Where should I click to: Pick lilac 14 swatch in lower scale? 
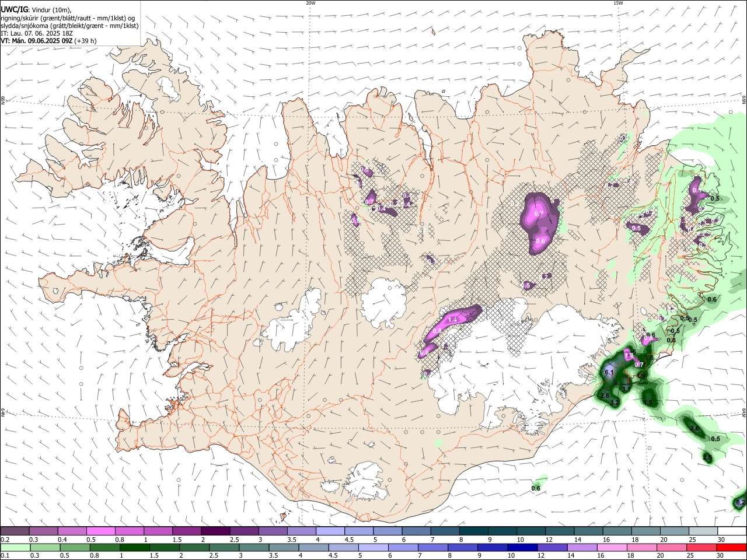pyautogui.click(x=582, y=547)
